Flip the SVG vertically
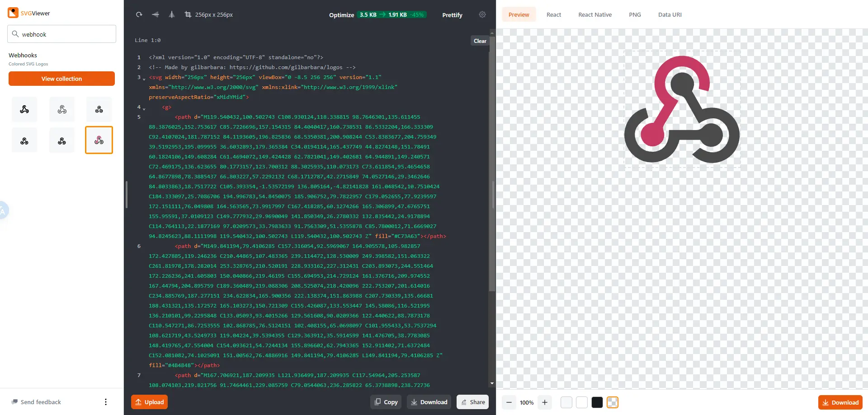 coord(172,14)
